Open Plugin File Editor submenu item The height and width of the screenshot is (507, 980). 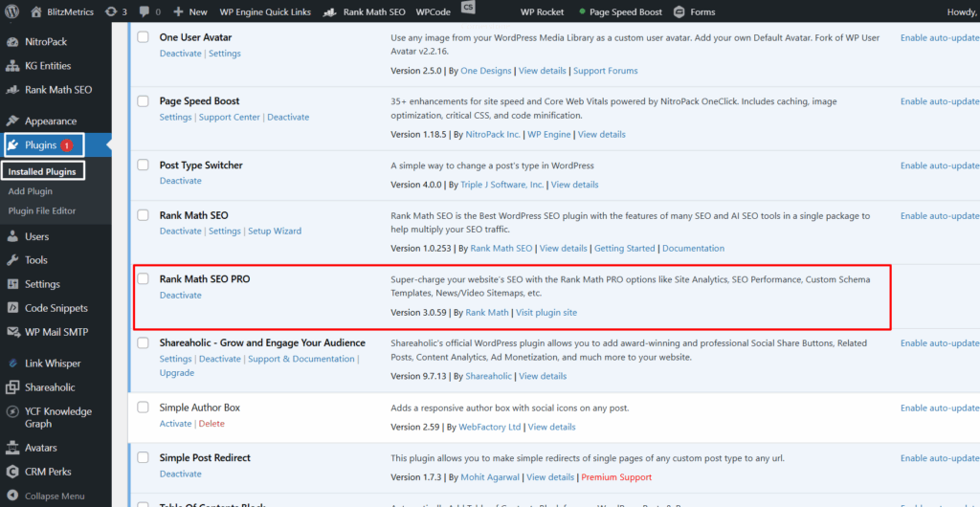click(42, 210)
